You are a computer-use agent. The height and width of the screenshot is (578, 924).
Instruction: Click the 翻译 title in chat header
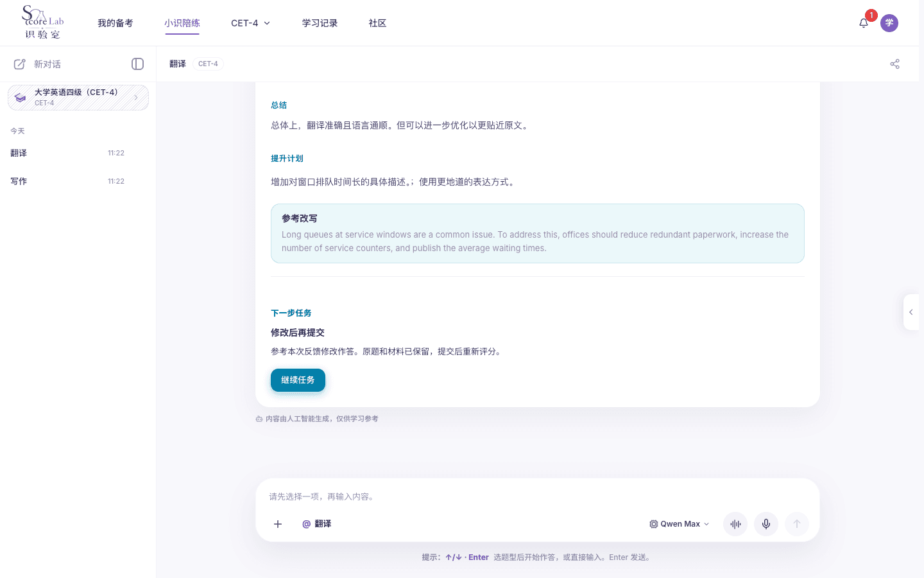pos(178,64)
